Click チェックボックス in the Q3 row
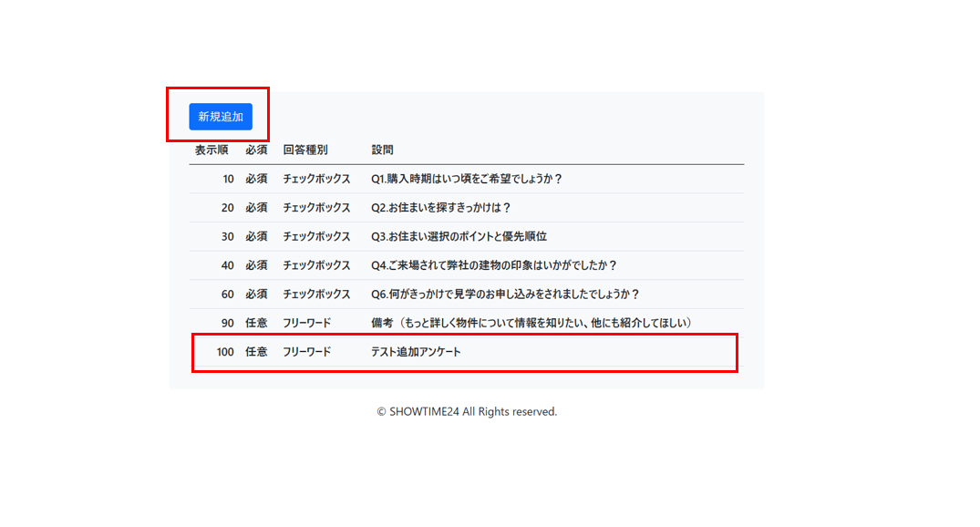The height and width of the screenshot is (527, 980). pyautogui.click(x=316, y=236)
